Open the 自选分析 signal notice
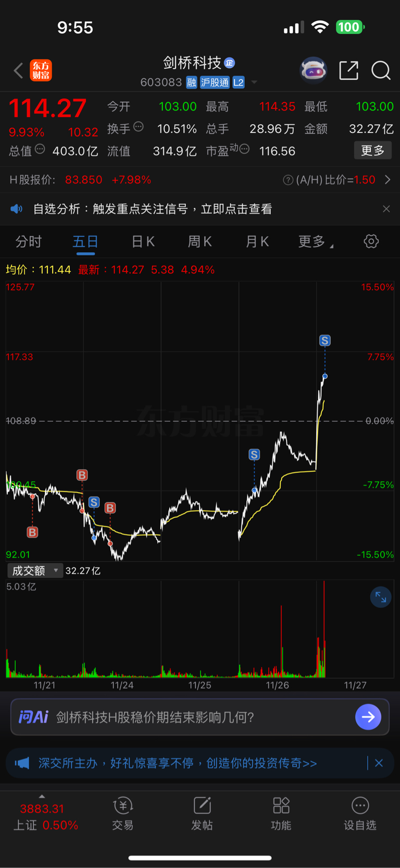The height and width of the screenshot is (868, 400). (x=200, y=209)
